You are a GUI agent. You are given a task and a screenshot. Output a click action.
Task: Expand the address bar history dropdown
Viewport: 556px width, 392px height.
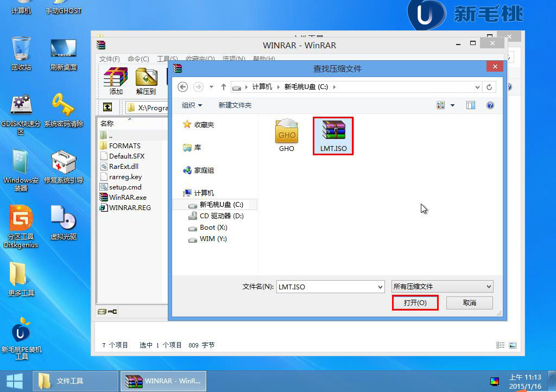pos(477,87)
